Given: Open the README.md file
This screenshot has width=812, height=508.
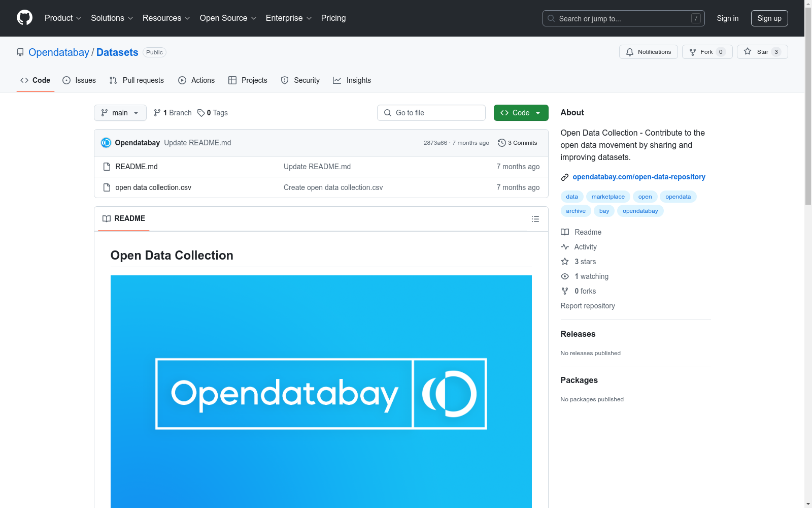Looking at the screenshot, I should coord(137,167).
